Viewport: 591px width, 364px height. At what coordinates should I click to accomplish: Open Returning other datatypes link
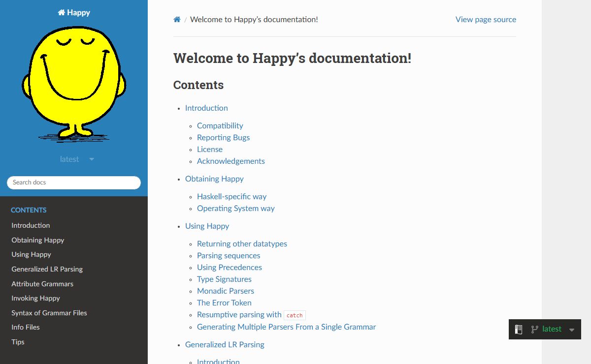point(242,244)
